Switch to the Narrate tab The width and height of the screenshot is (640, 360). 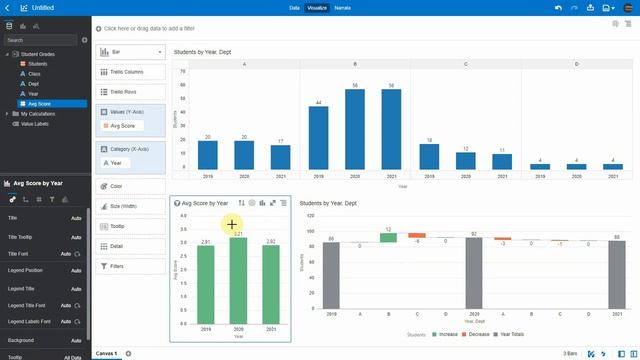[342, 8]
